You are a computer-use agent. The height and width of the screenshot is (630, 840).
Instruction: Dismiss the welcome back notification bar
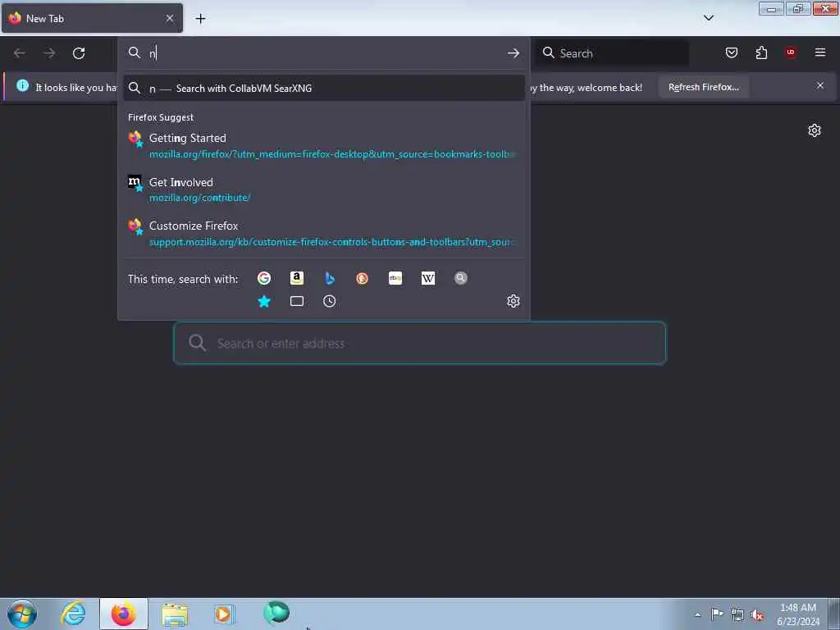point(820,85)
